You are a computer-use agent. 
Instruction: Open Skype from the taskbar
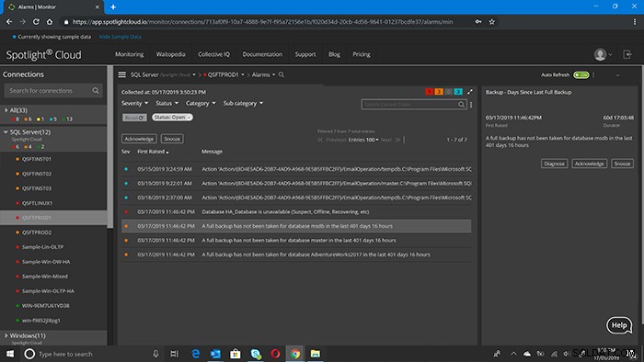tap(256, 354)
